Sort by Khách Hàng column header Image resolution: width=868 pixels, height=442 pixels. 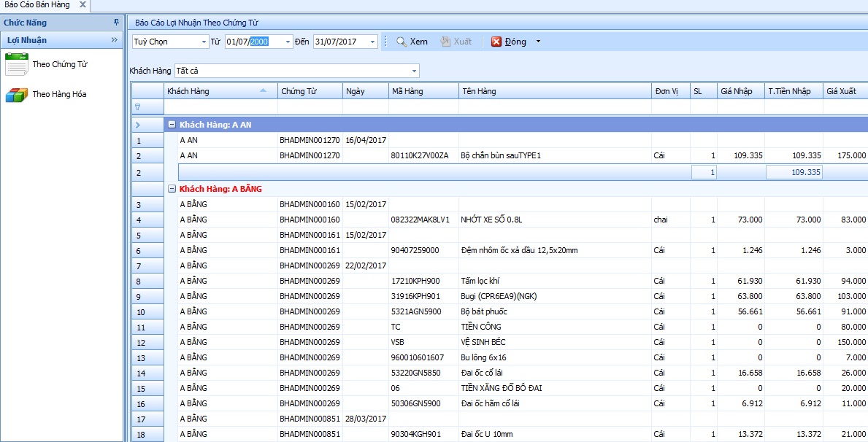pos(212,91)
